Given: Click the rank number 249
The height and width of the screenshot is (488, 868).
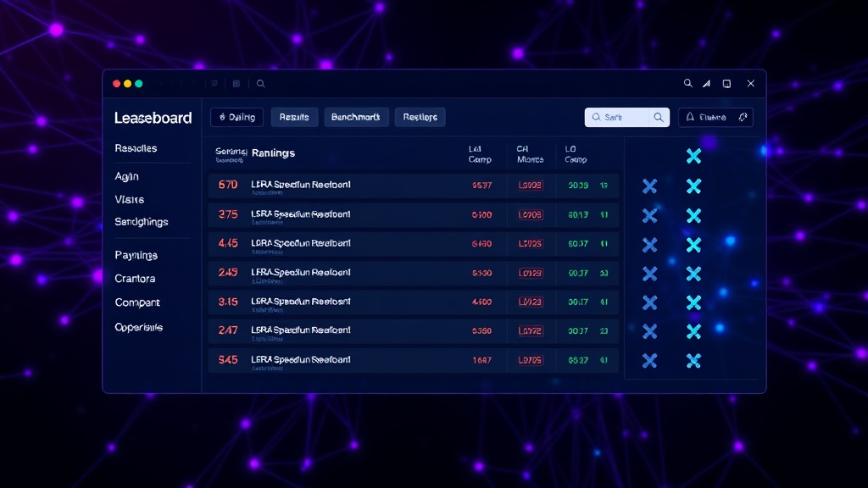Looking at the screenshot, I should (227, 272).
